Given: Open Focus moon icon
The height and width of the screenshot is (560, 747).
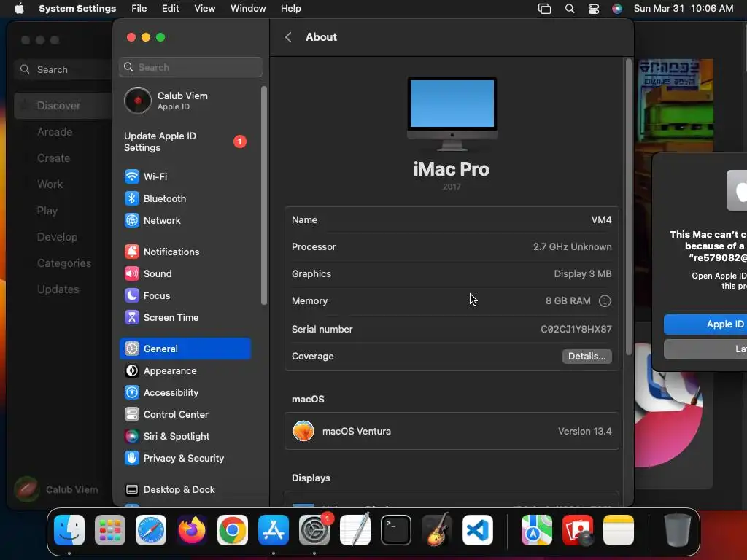Looking at the screenshot, I should (132, 295).
